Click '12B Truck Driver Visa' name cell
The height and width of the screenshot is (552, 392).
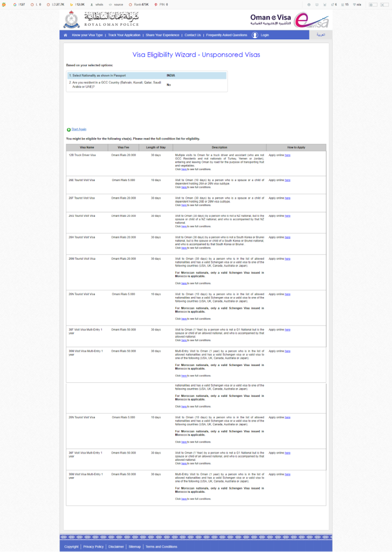[x=82, y=155]
